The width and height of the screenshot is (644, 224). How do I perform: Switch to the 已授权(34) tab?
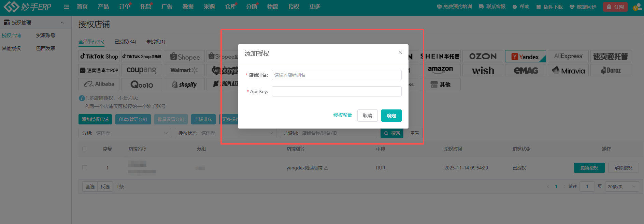125,42
